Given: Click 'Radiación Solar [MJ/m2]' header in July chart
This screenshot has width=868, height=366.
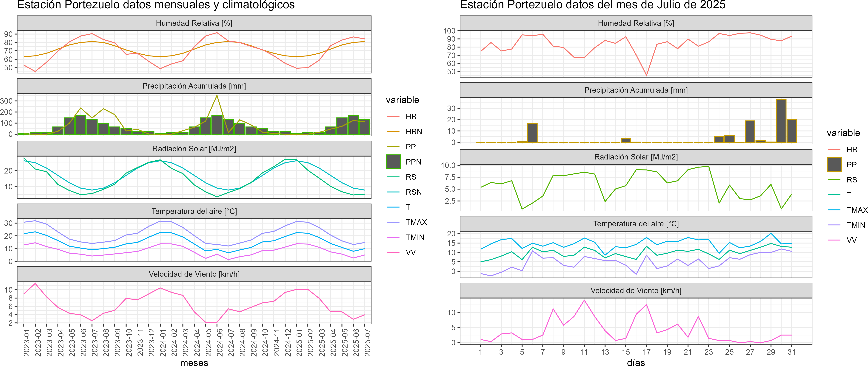Looking at the screenshot, I should 636,157.
